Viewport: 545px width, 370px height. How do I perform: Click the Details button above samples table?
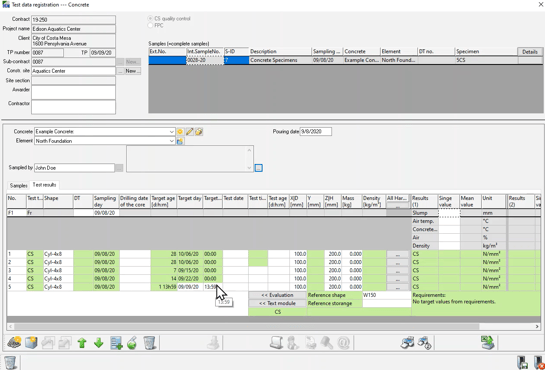[x=530, y=52]
